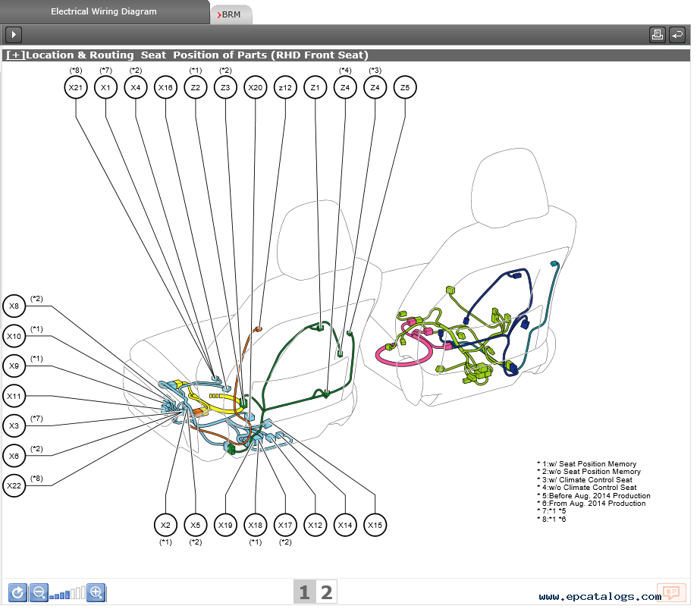Select connector X22 callout
Viewport: 700px width, 609px height.
14,486
